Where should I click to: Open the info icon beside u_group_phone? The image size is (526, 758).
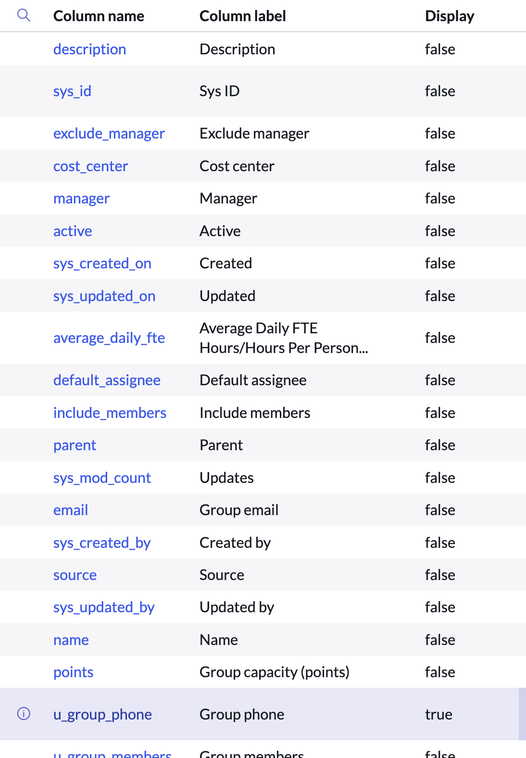pyautogui.click(x=24, y=714)
